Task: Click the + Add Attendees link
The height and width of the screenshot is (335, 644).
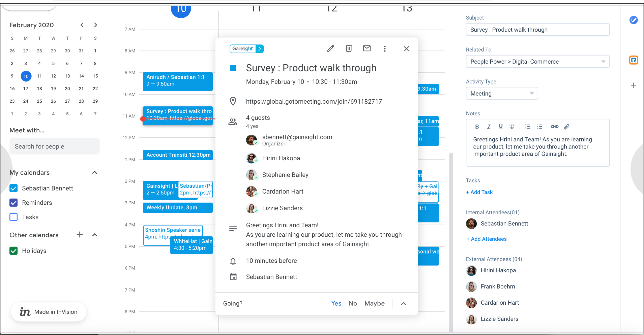Action: (486, 239)
